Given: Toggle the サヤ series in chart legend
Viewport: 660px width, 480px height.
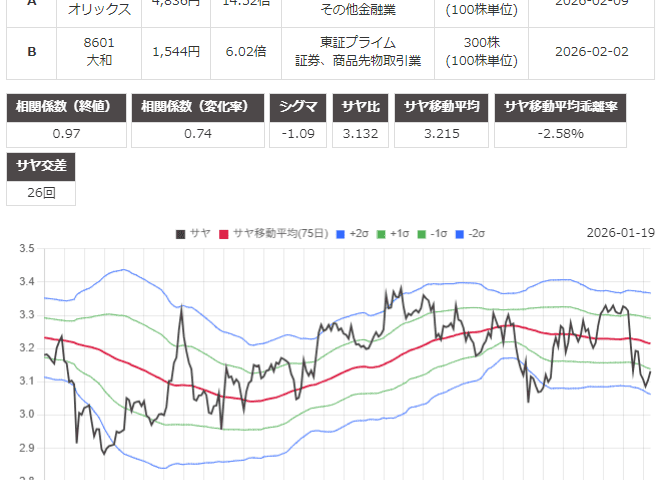Looking at the screenshot, I should (x=193, y=234).
